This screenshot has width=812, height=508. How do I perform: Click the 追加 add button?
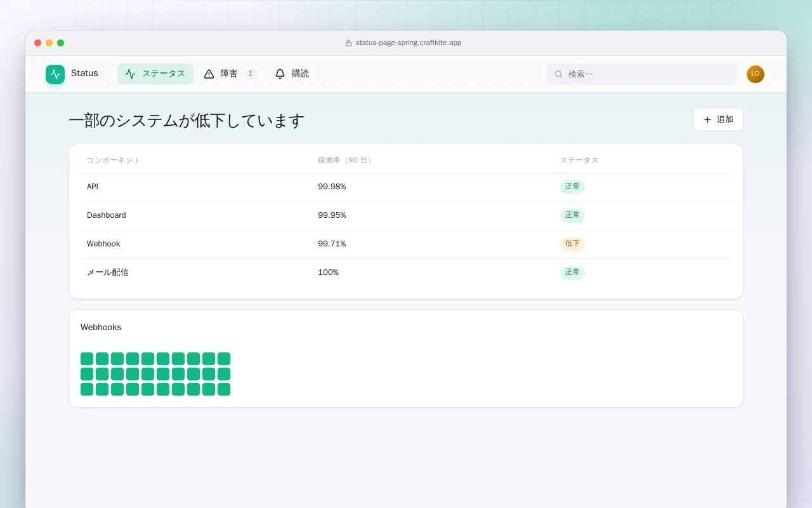[x=718, y=119]
